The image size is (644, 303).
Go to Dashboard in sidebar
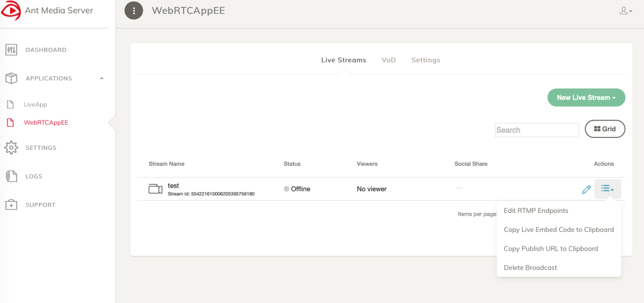tap(46, 50)
